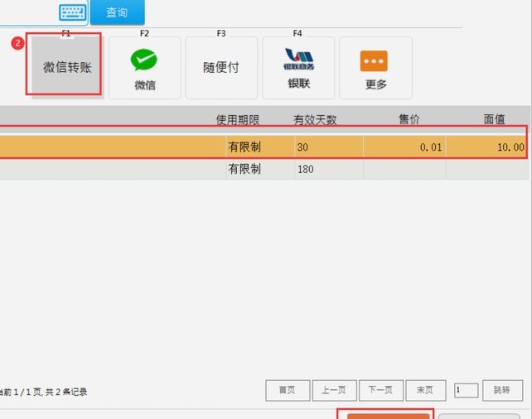
Task: Click the 10.00 face value cell
Action: coord(487,147)
